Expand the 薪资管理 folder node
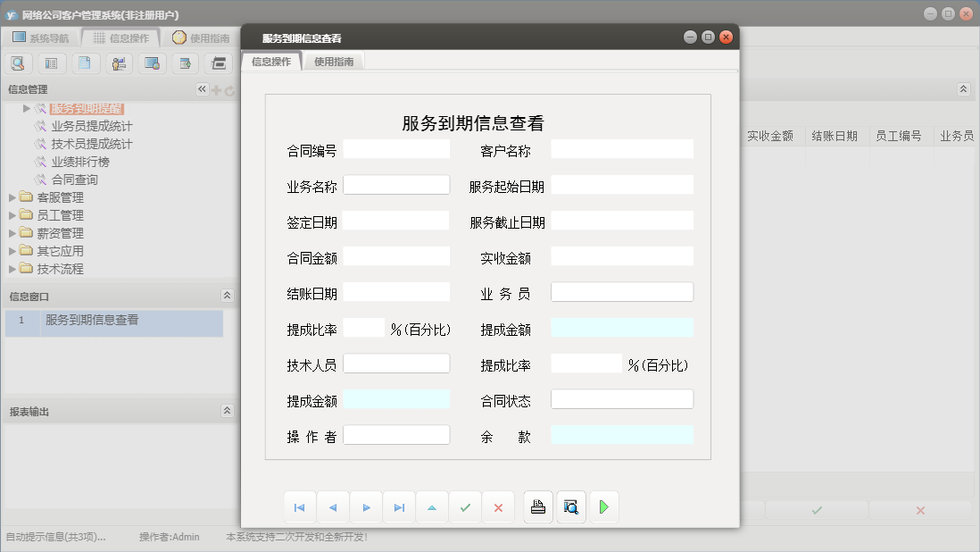Viewport: 980px width, 552px height. pyautogui.click(x=12, y=233)
